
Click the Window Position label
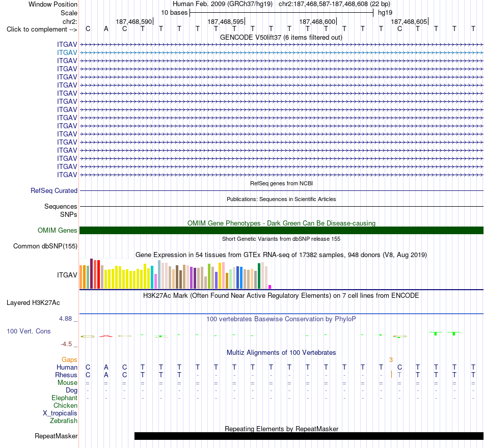(x=53, y=4)
